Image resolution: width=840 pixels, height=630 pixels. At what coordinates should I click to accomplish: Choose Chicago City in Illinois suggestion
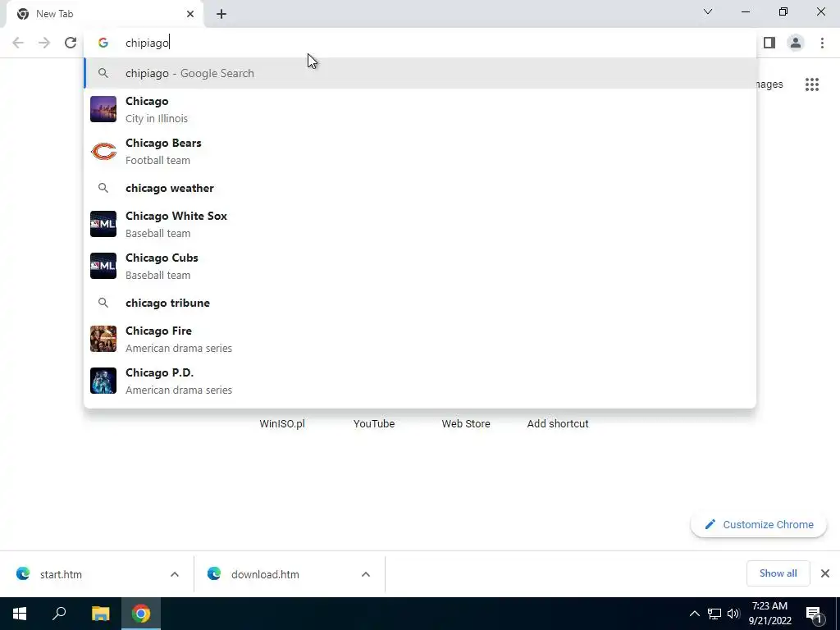tap(420, 109)
